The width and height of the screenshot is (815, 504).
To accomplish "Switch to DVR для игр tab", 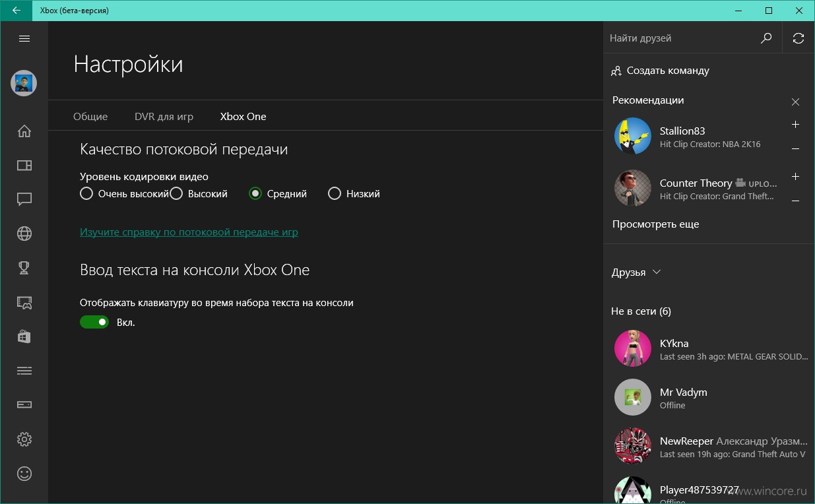I will 164,116.
